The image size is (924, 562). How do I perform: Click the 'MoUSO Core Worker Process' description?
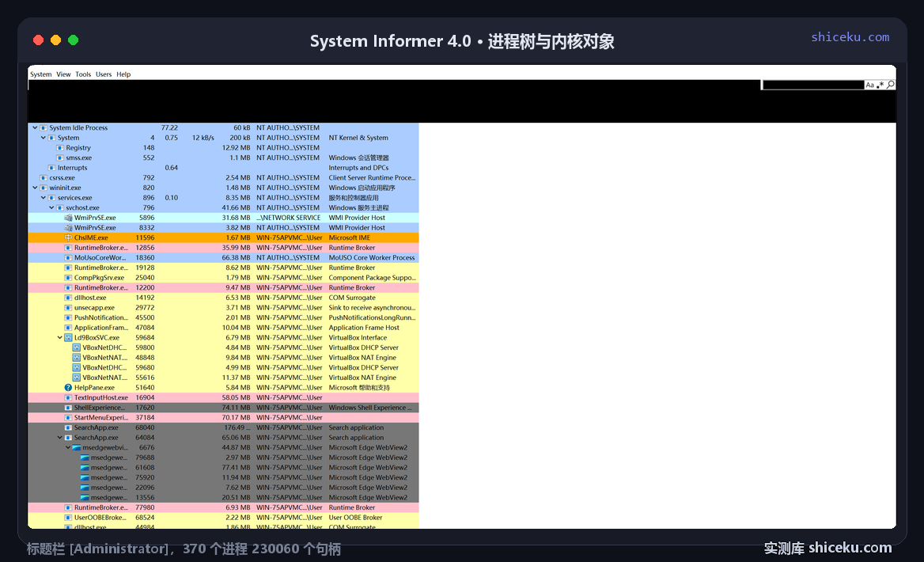click(x=372, y=258)
